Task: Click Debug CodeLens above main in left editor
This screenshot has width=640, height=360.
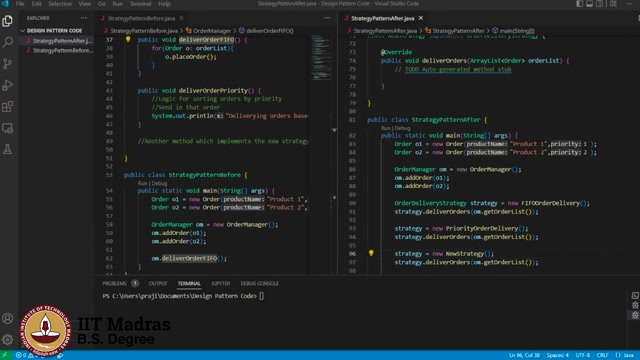Action: click(159, 183)
